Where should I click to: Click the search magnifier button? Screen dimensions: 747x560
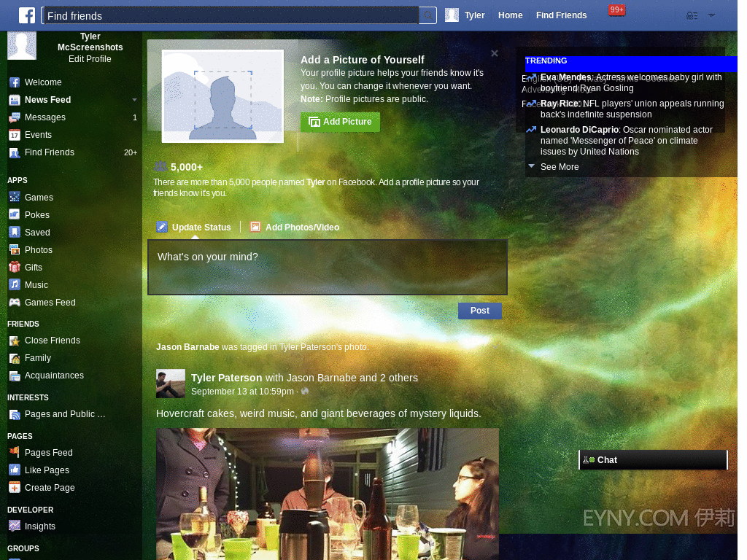click(x=427, y=16)
